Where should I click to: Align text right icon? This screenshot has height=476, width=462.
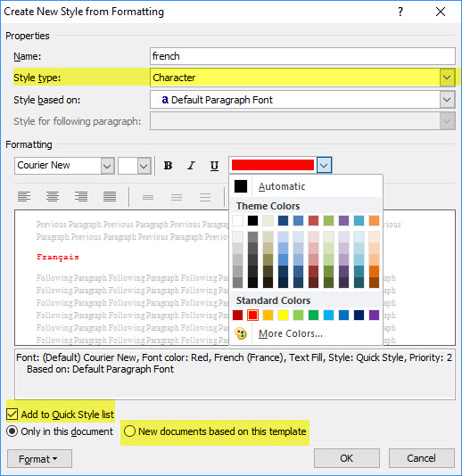click(x=81, y=197)
